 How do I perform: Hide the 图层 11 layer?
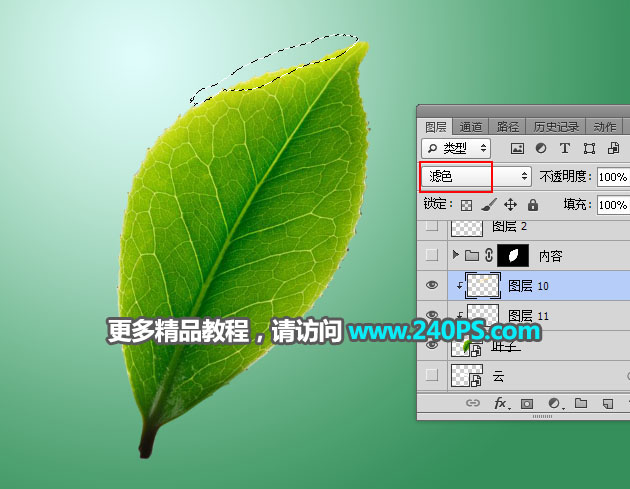[x=432, y=314]
